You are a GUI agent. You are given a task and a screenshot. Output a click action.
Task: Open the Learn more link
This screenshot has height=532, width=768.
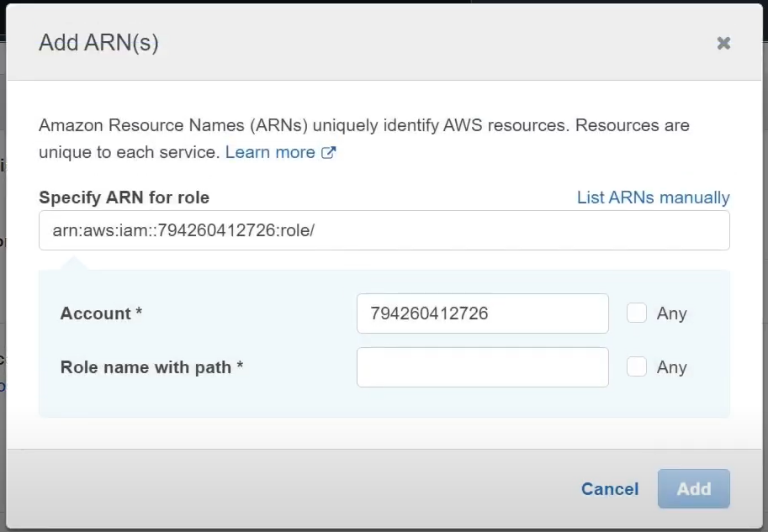270,152
